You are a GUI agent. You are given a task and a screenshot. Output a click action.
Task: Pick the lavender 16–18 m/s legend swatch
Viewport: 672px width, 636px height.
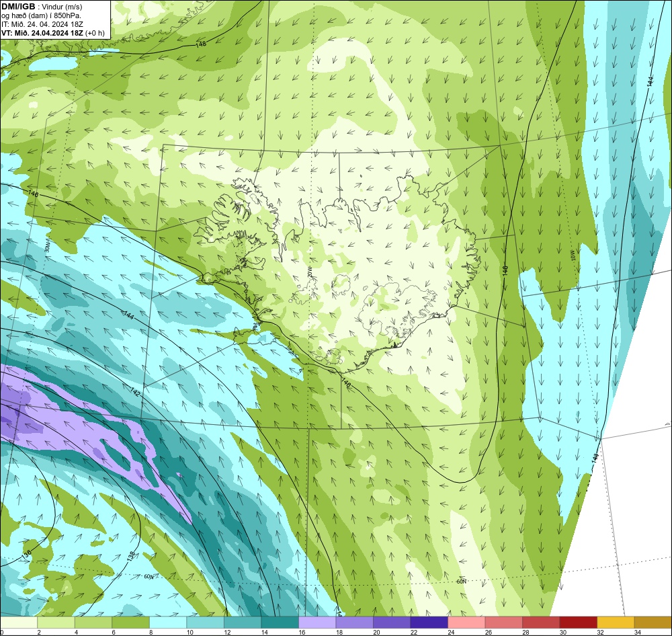pos(317,623)
